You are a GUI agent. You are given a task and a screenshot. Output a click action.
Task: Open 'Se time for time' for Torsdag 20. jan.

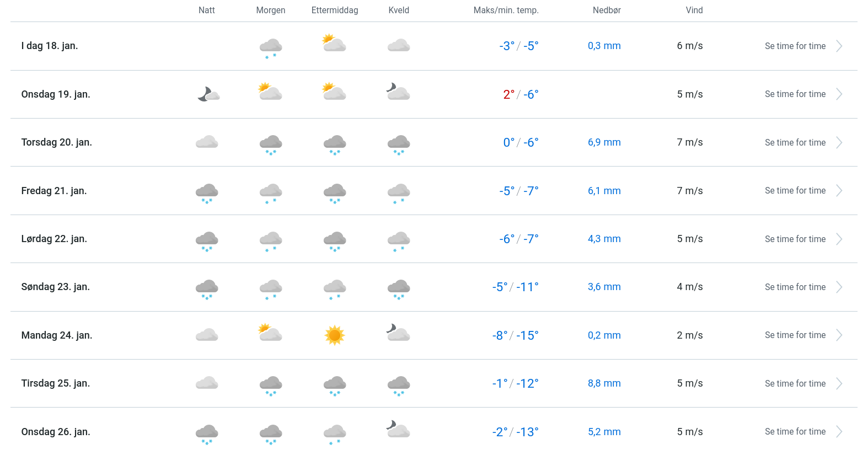[795, 143]
